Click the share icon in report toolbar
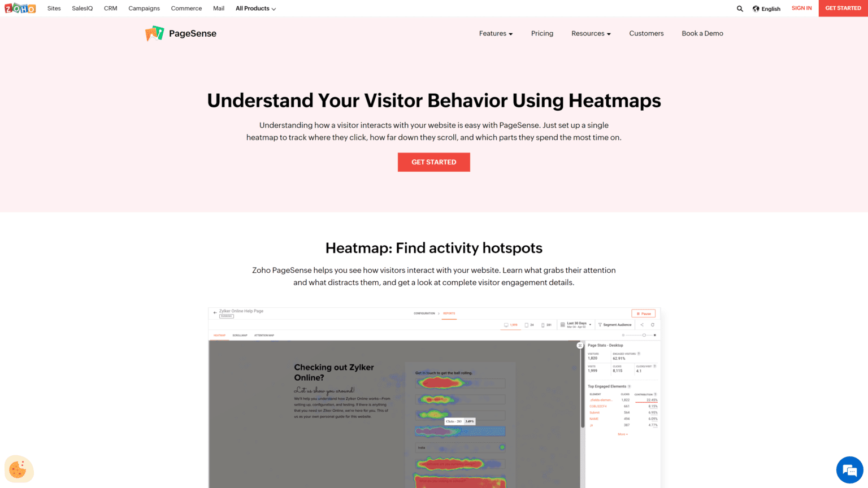 coord(642,325)
